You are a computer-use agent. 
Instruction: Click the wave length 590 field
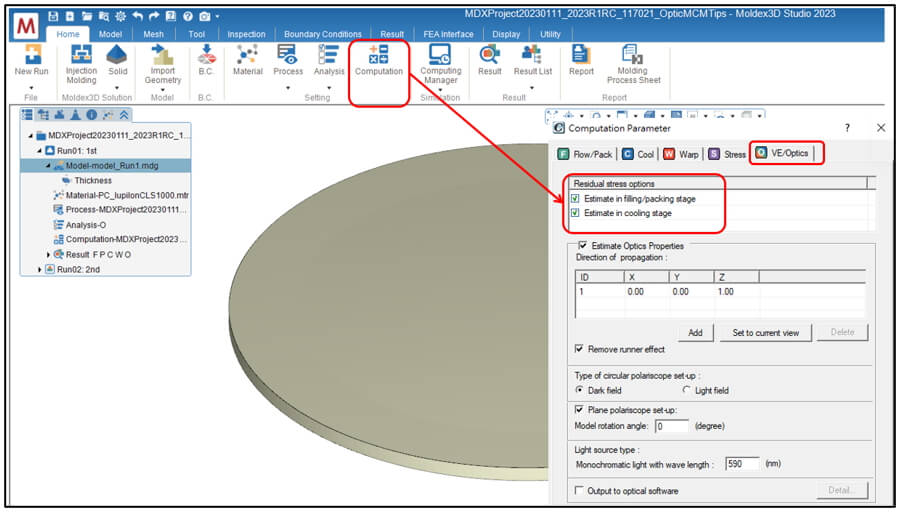click(x=742, y=464)
